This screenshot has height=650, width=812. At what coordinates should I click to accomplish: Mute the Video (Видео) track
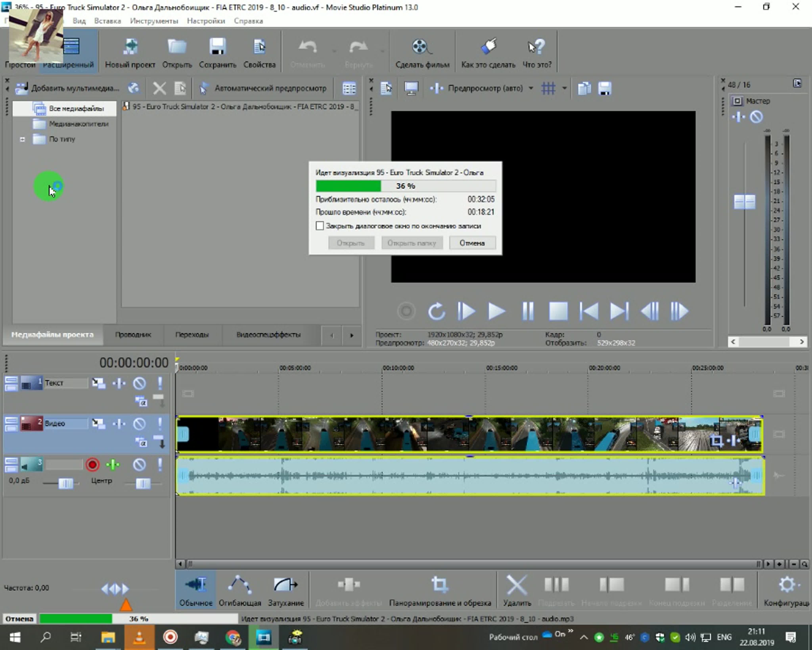(x=139, y=424)
